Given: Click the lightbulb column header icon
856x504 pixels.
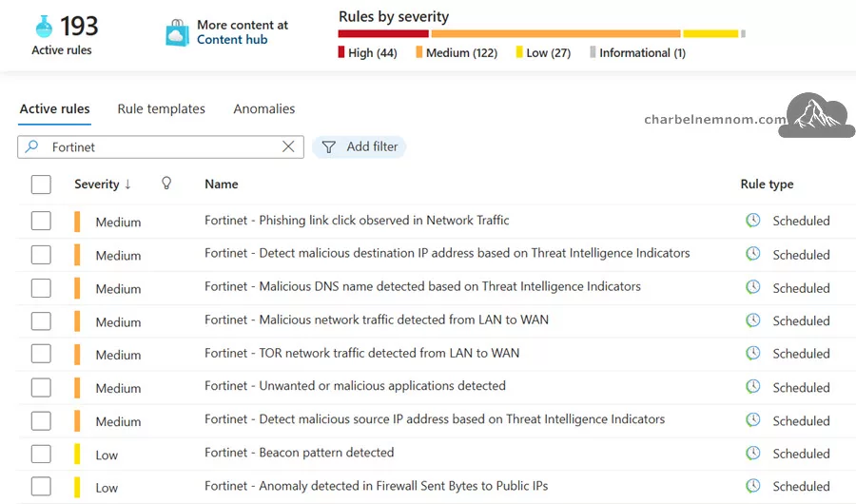Looking at the screenshot, I should (x=166, y=184).
